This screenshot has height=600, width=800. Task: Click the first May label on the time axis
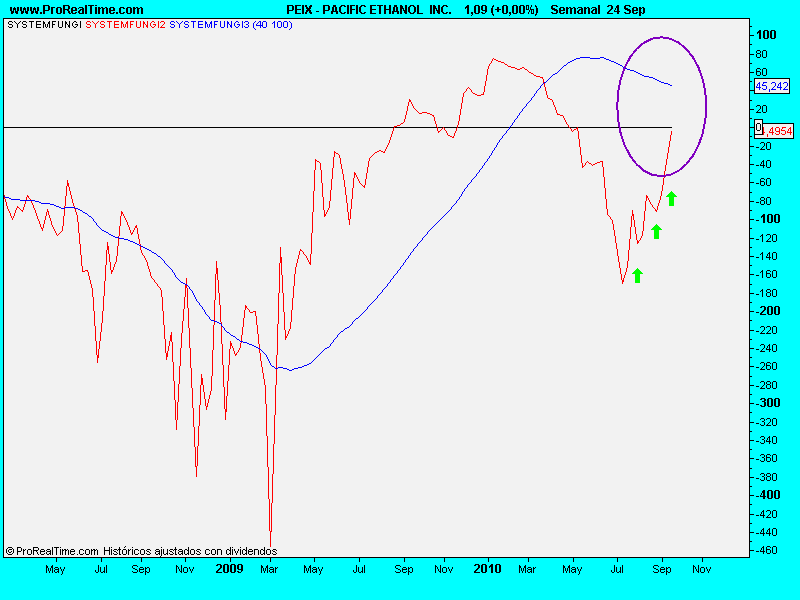tap(55, 569)
